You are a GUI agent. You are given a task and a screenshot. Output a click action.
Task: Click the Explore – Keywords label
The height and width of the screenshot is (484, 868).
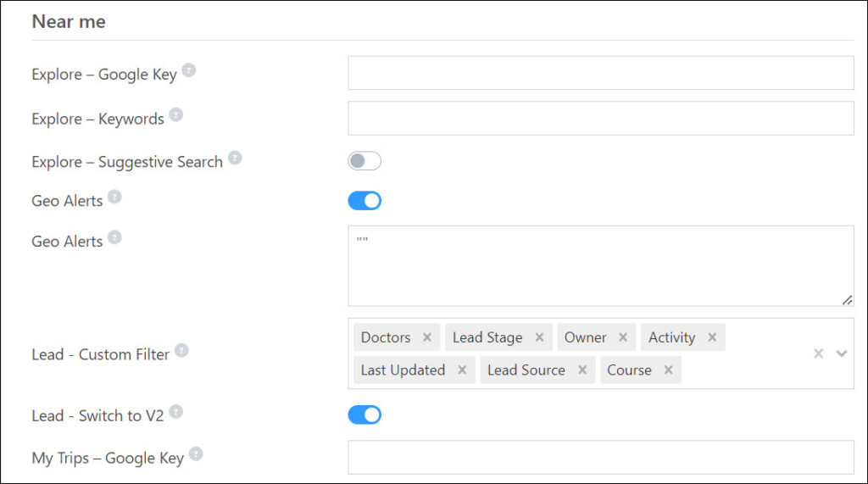(98, 119)
